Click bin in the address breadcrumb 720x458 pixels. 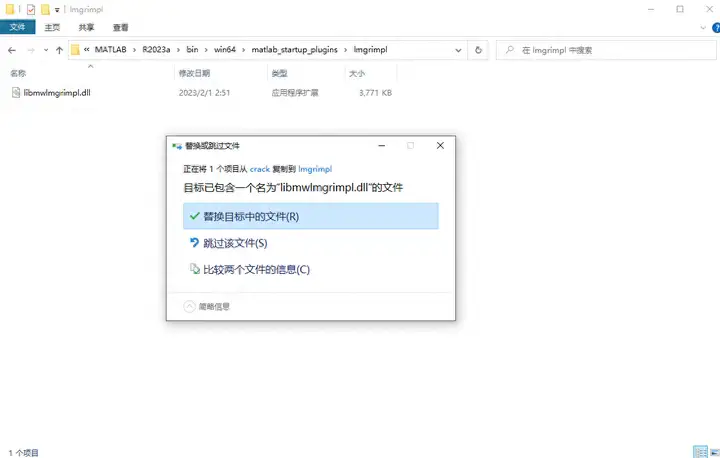click(192, 50)
